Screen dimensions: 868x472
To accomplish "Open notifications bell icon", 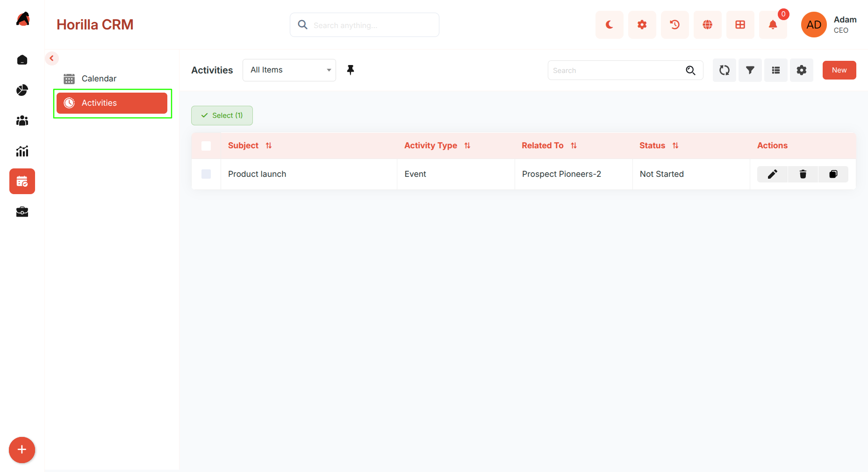I will (773, 25).
